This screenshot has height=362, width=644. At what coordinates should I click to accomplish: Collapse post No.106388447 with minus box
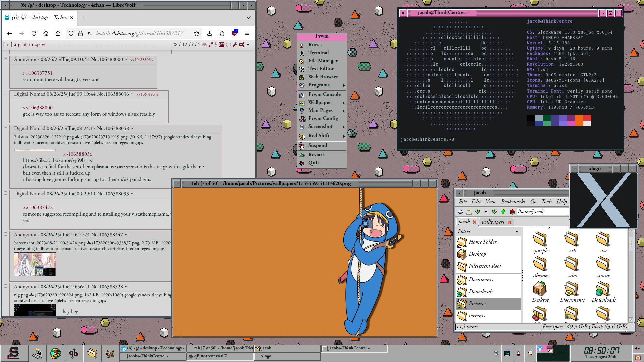6,234
